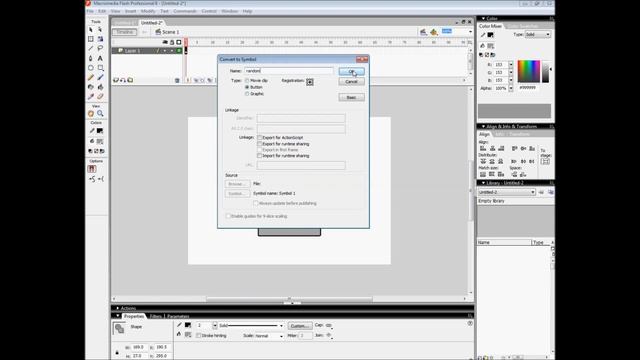This screenshot has width=640, height=360.
Task: Collapse the Align & Info & Transform panel
Action: [483, 127]
